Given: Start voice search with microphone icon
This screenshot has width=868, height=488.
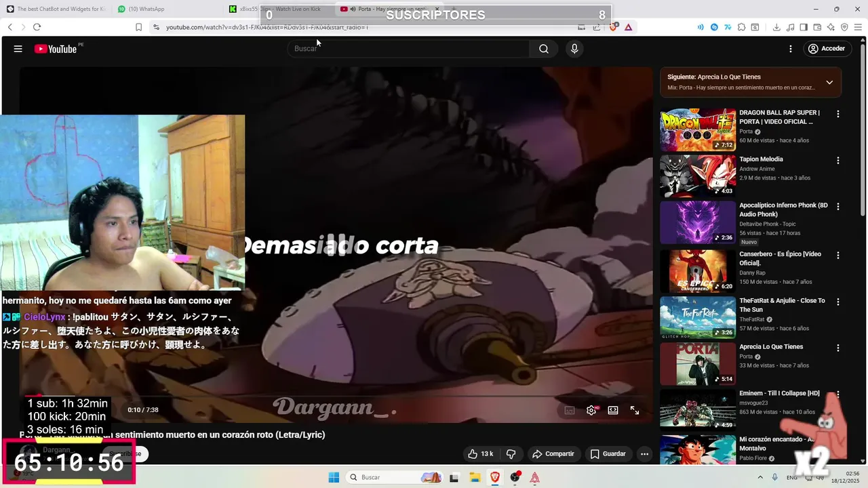Looking at the screenshot, I should (x=574, y=49).
